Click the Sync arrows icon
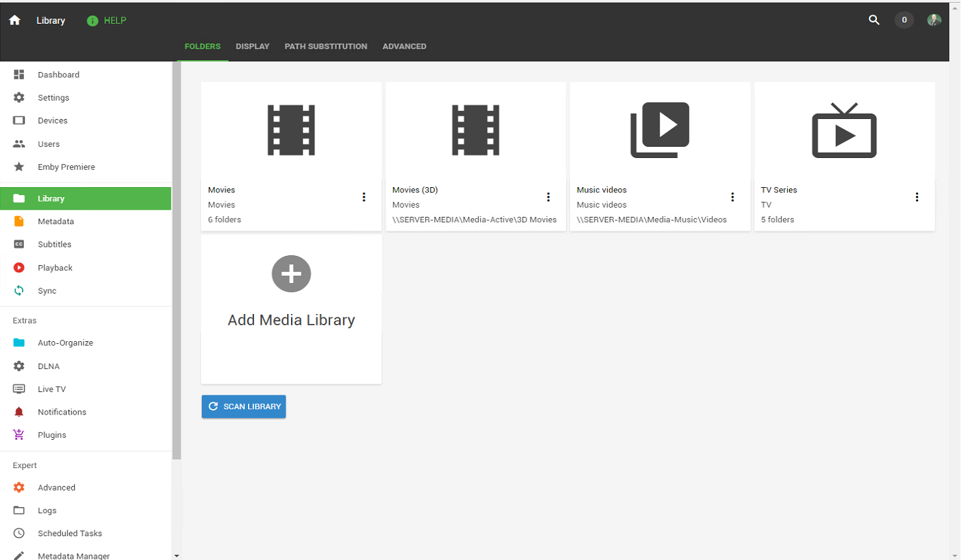 (x=19, y=291)
